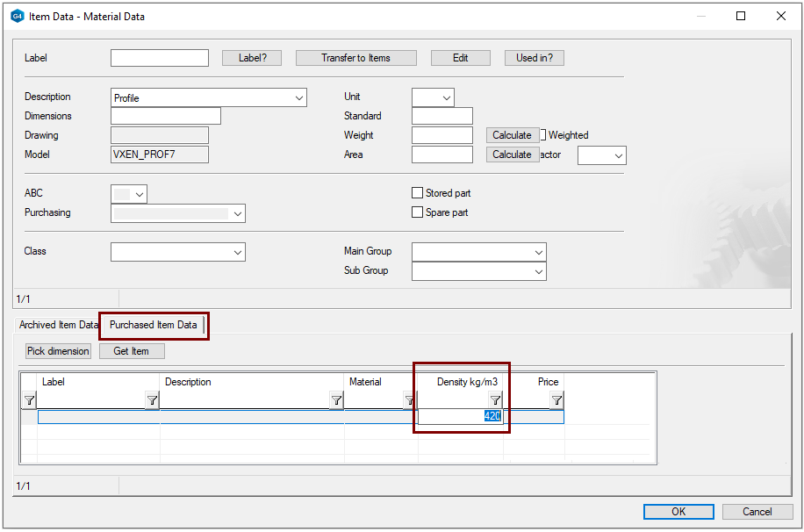Click the G4 application icon in title bar
The width and height of the screenshot is (804, 532).
[x=17, y=16]
